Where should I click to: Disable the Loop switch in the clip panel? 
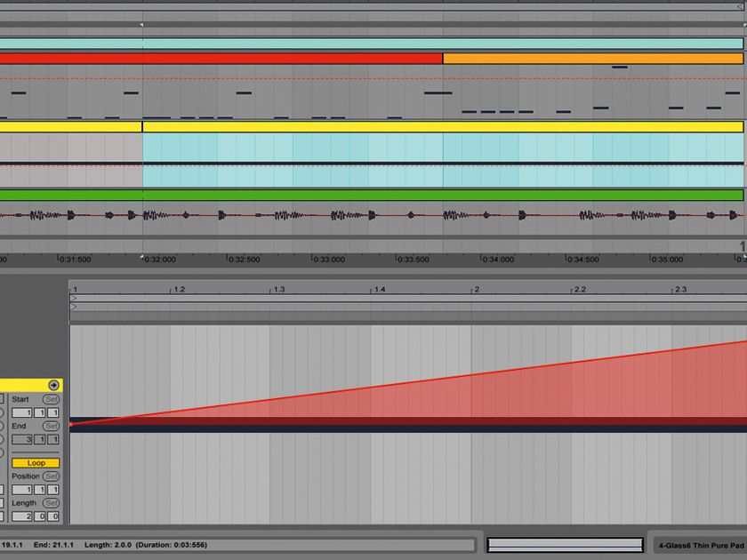coord(36,462)
